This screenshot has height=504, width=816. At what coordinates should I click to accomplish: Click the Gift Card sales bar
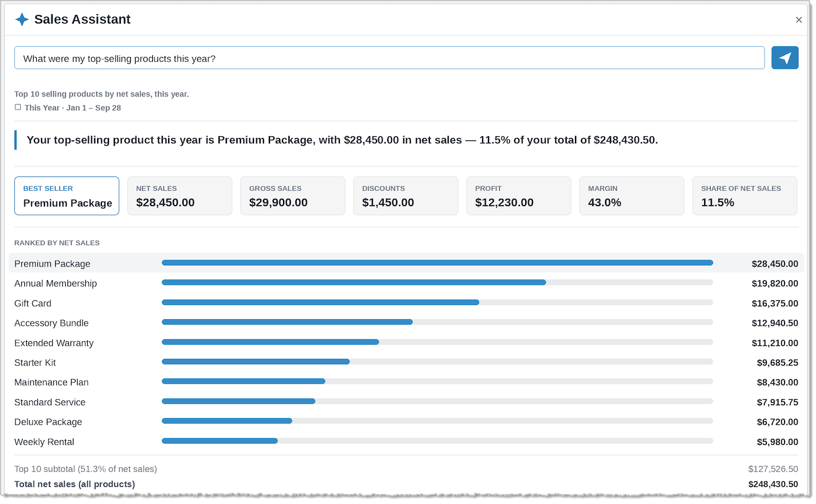[x=320, y=302]
